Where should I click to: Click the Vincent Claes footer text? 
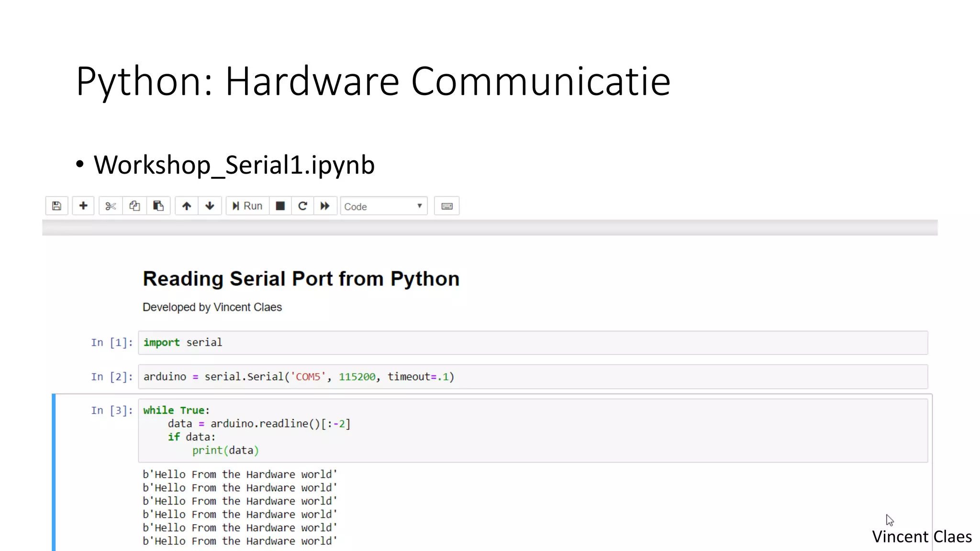[922, 537]
